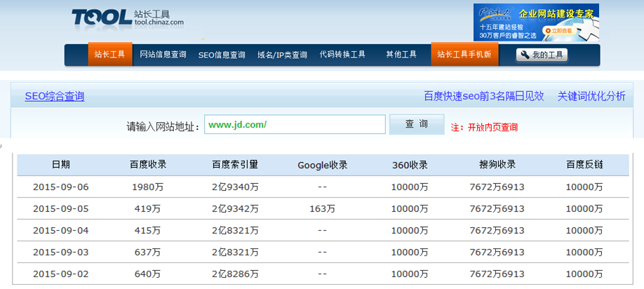This screenshot has height=289, width=644.
Task: Select date cell 2015-09-02
Action: click(61, 274)
